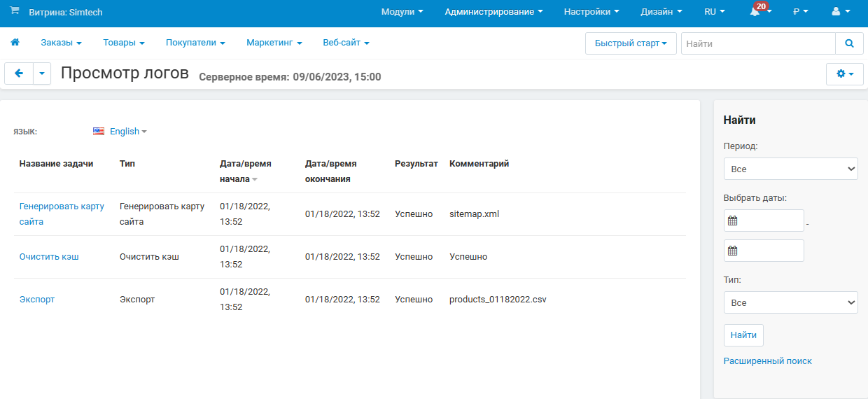Open the Быстрый старт dropdown

click(x=631, y=43)
